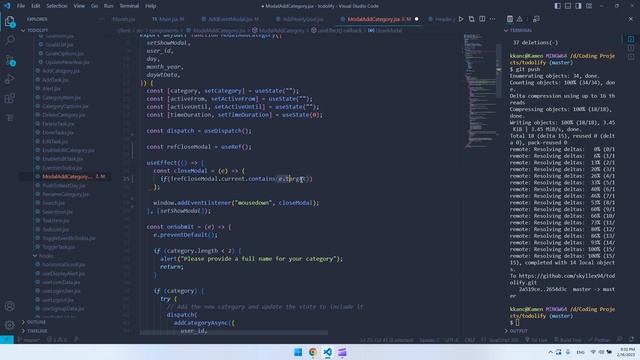Click Go Live in status bar
640x360 pixels.
[536, 340]
